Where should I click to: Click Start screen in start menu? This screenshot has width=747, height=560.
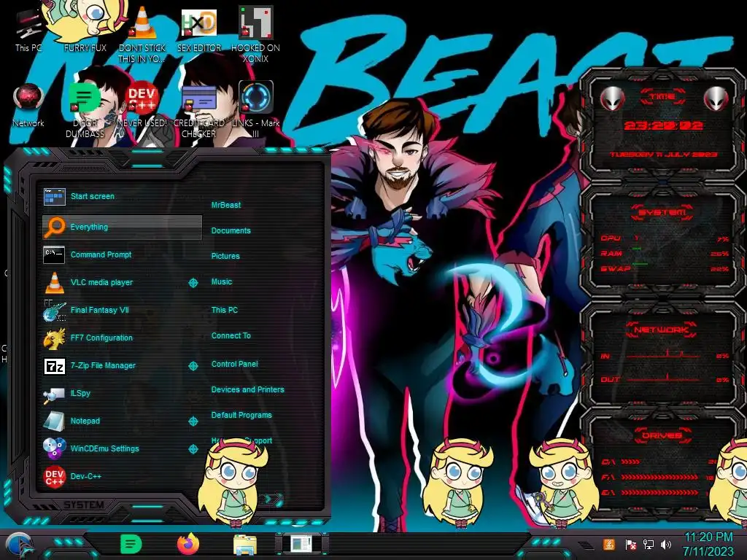coord(122,196)
